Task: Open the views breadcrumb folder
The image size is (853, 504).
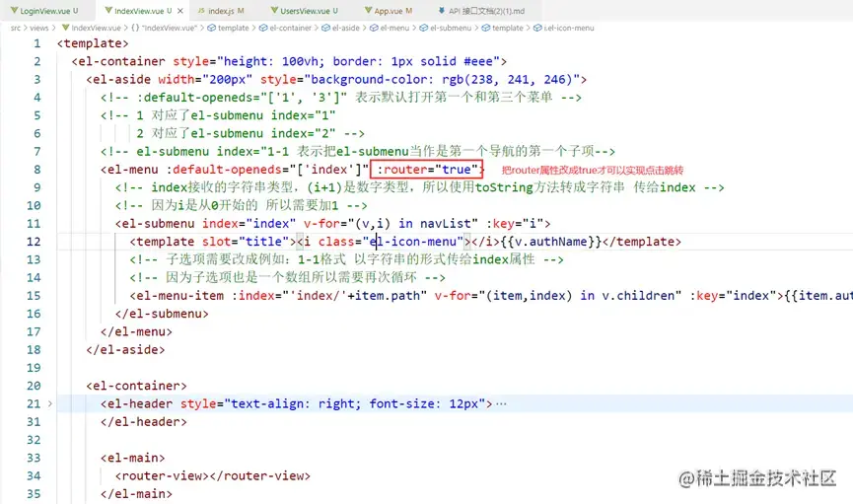Action: (x=39, y=28)
